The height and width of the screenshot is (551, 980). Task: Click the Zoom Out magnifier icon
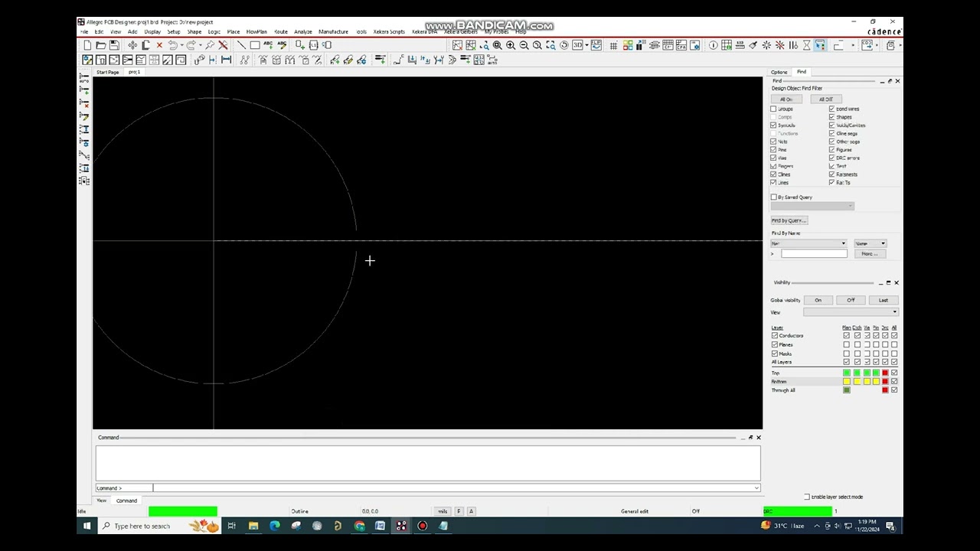tap(524, 45)
